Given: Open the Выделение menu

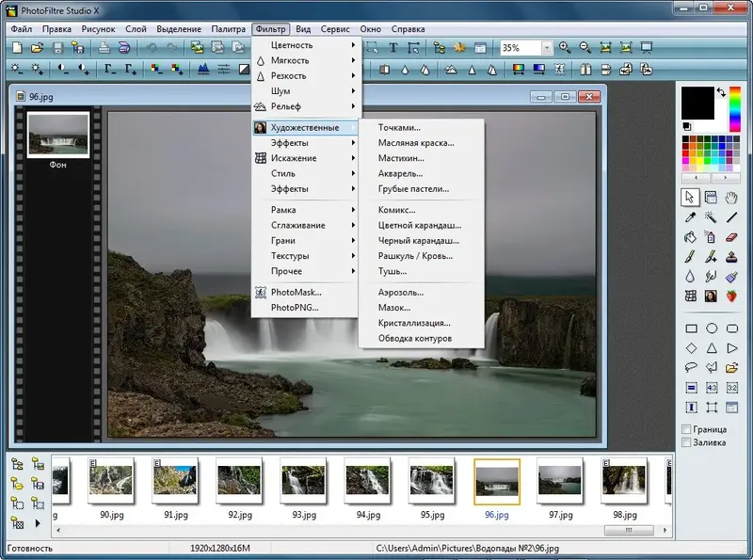Looking at the screenshot, I should [178, 29].
